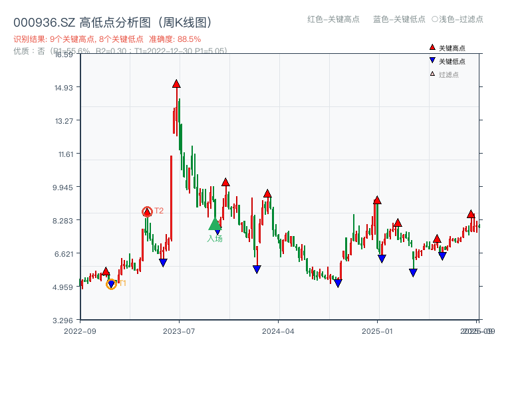This screenshot has width=532, height=399.
Task: Click the circled T1 marker near the bottom
Action: coord(112,285)
